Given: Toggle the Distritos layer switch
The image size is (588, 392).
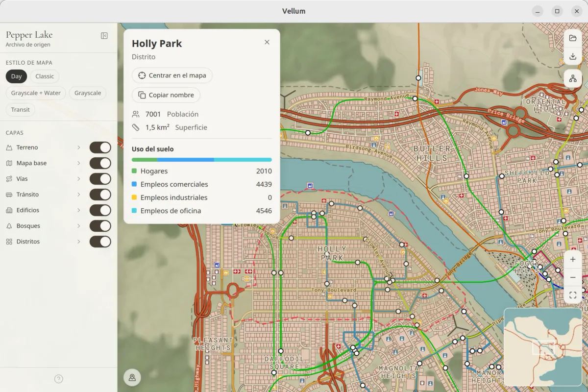Looking at the screenshot, I should click(x=100, y=242).
